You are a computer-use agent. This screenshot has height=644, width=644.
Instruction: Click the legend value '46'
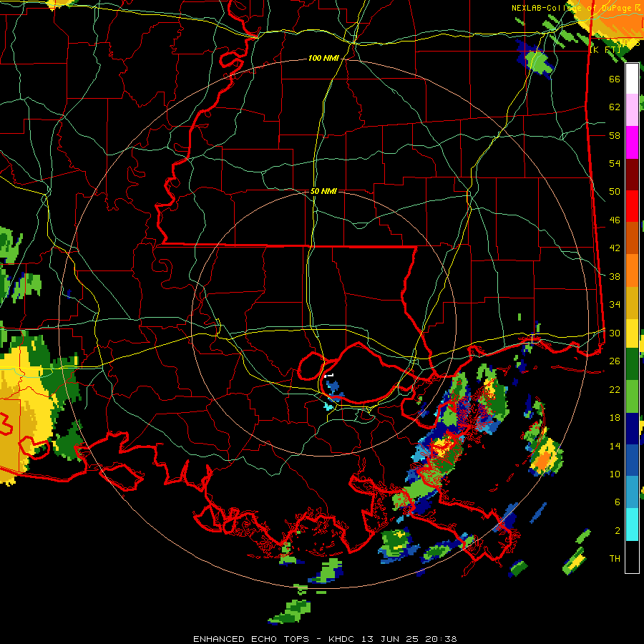click(x=615, y=220)
